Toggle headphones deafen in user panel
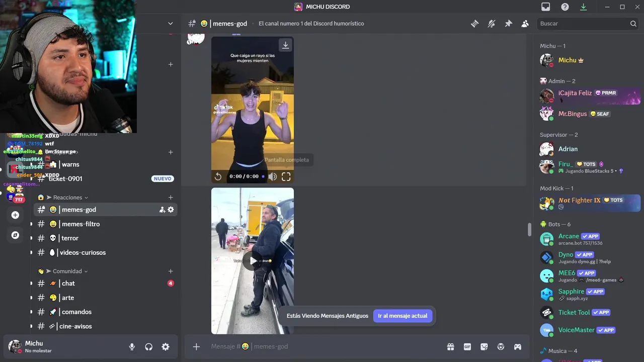This screenshot has height=362, width=644. point(149,346)
